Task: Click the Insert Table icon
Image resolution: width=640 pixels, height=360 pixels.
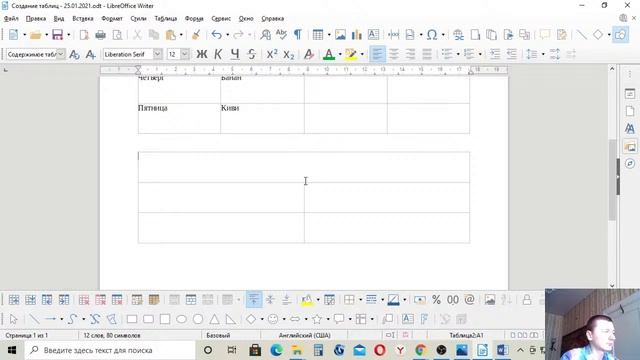Action: click(x=318, y=35)
